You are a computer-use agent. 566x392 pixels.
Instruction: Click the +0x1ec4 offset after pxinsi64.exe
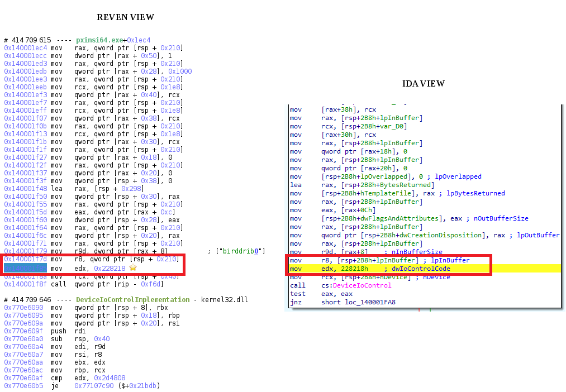coord(139,40)
